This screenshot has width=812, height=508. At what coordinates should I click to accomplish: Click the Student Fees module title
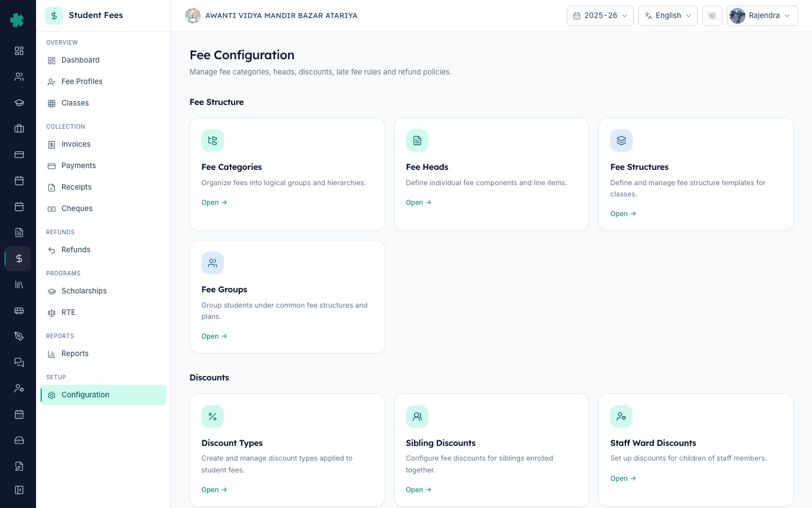click(96, 15)
